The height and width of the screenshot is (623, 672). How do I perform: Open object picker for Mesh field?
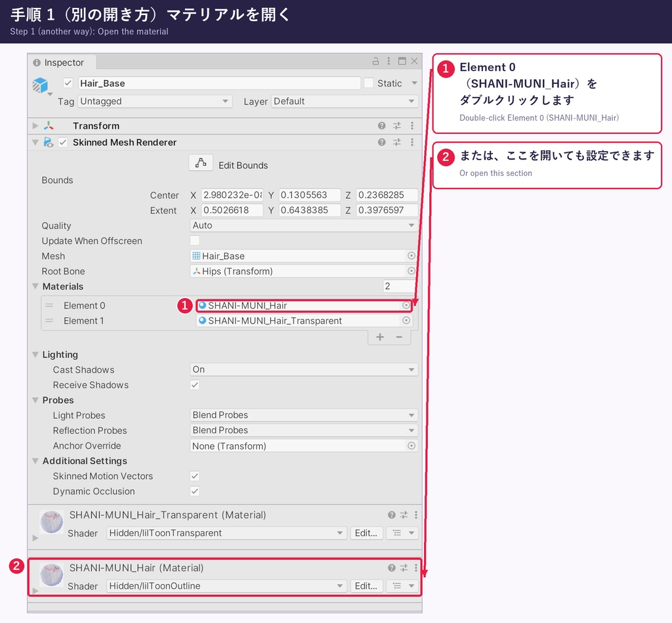click(411, 255)
